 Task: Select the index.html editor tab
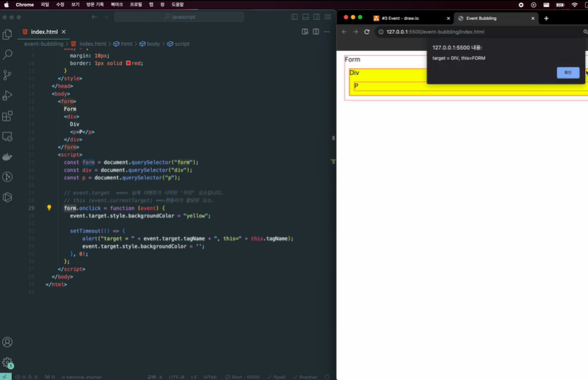coord(44,32)
